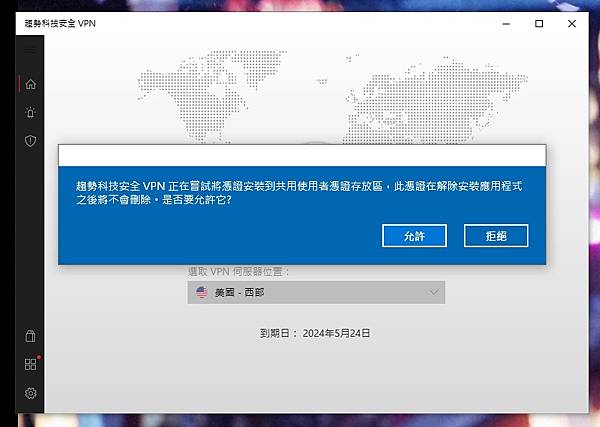This screenshot has width=600, height=427.
Task: Open the Home icon in sidebar
Action: pos(31,84)
